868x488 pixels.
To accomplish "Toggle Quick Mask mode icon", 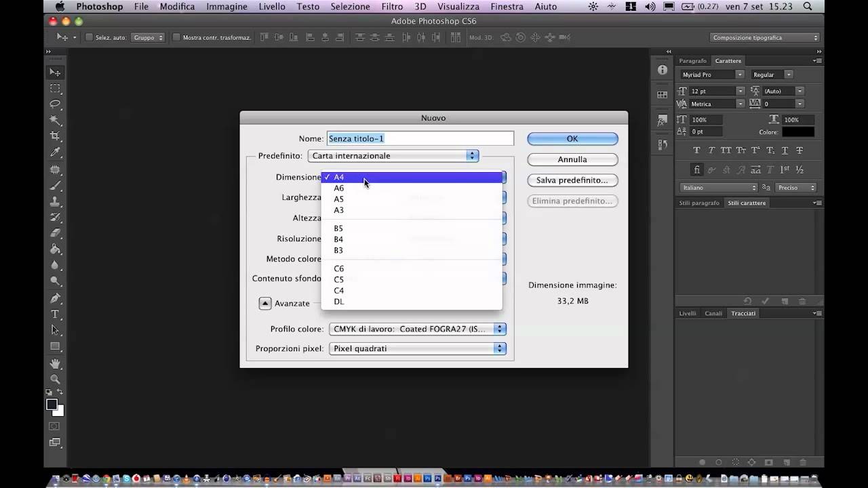I will [56, 427].
